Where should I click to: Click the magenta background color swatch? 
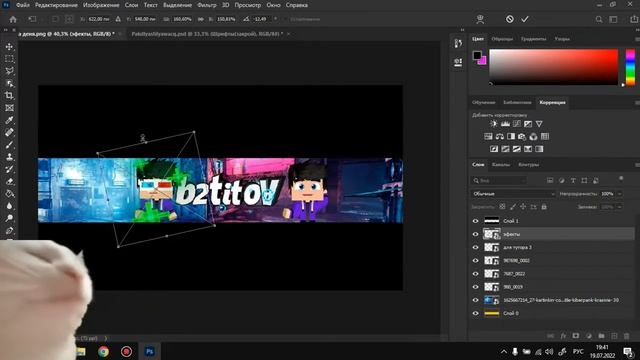pyautogui.click(x=483, y=61)
